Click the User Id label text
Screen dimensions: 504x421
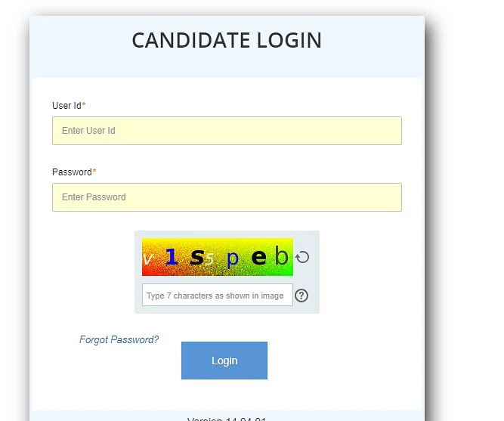66,106
